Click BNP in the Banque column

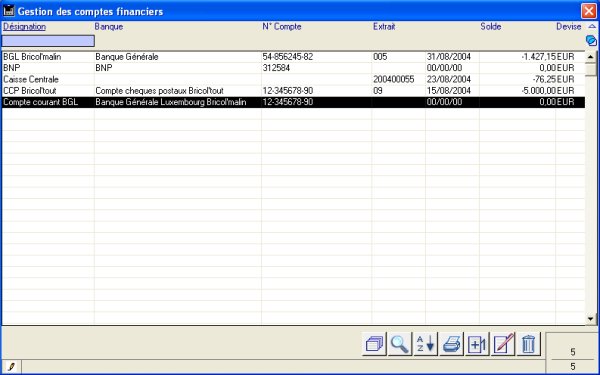pyautogui.click(x=104, y=68)
